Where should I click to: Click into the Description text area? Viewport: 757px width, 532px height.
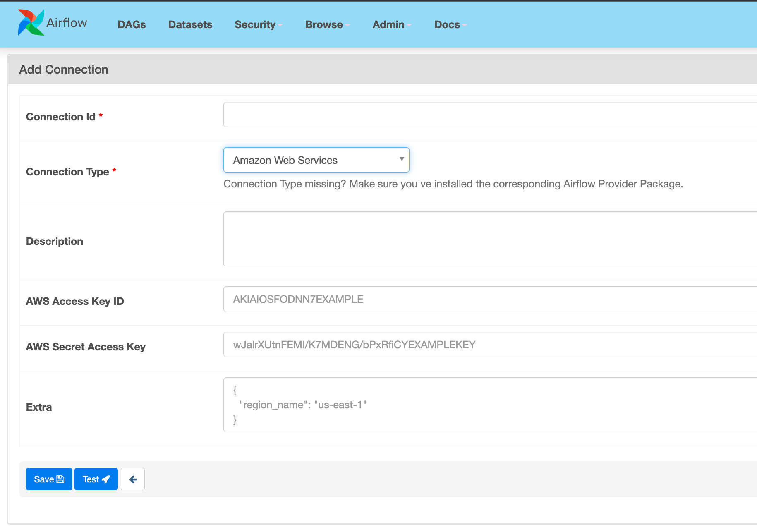pos(490,239)
